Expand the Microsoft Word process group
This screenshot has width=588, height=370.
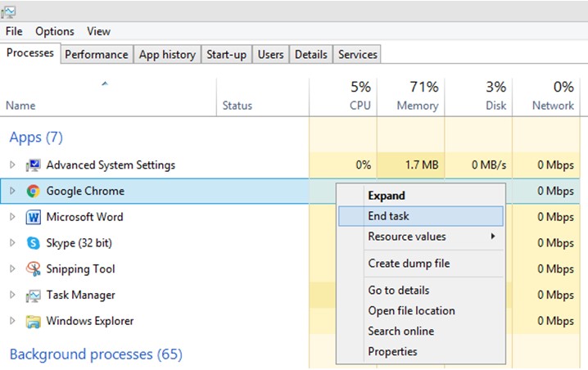12,217
